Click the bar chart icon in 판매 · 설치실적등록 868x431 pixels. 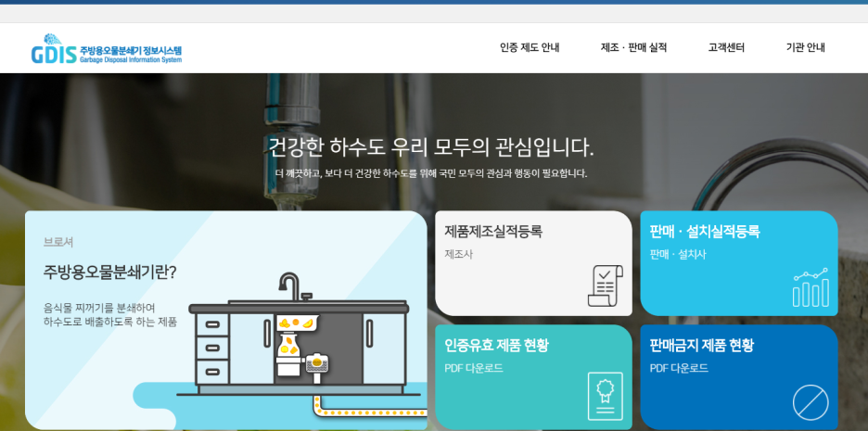coord(811,287)
